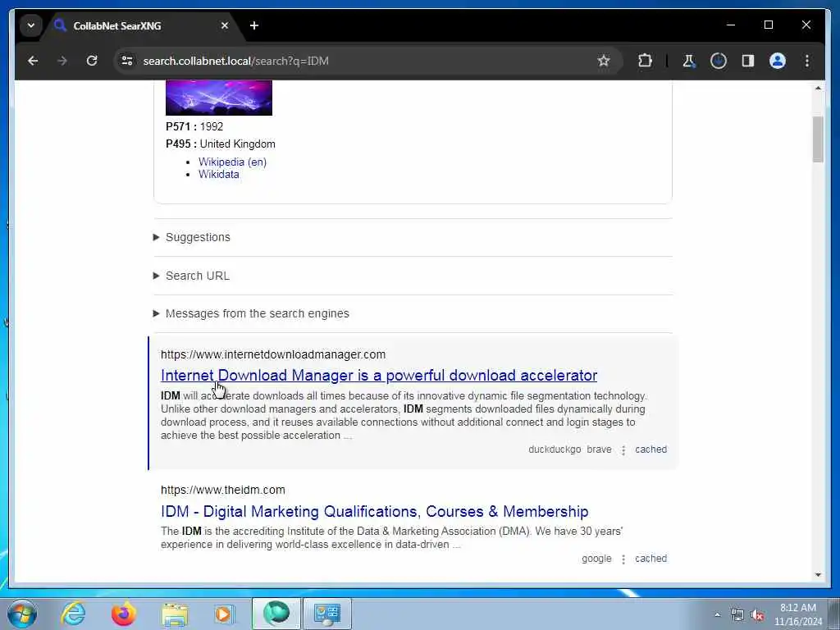Reload the search results page

[92, 61]
